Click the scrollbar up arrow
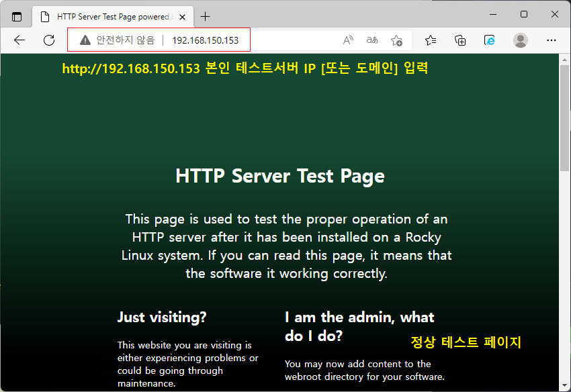 [565, 60]
